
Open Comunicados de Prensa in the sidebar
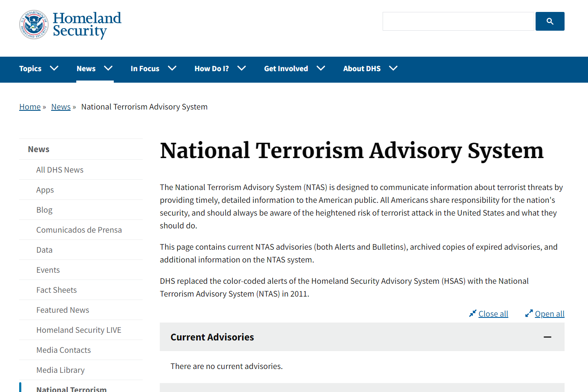coord(81,230)
